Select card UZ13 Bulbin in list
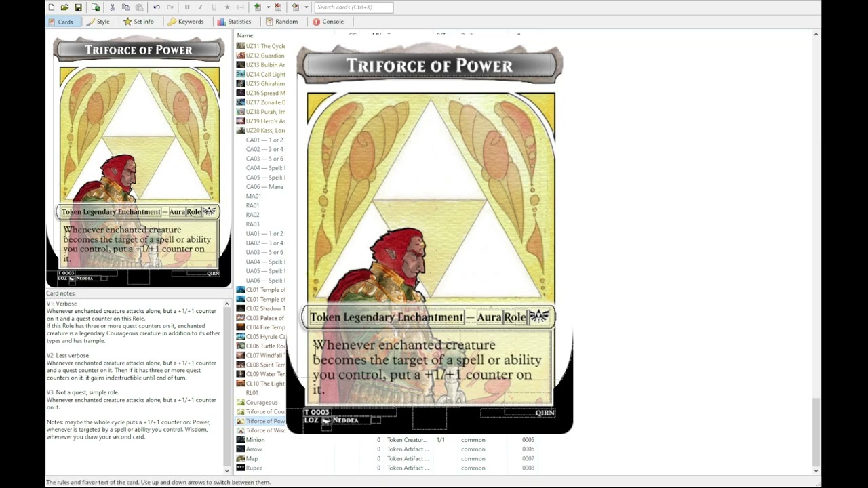 coord(261,65)
